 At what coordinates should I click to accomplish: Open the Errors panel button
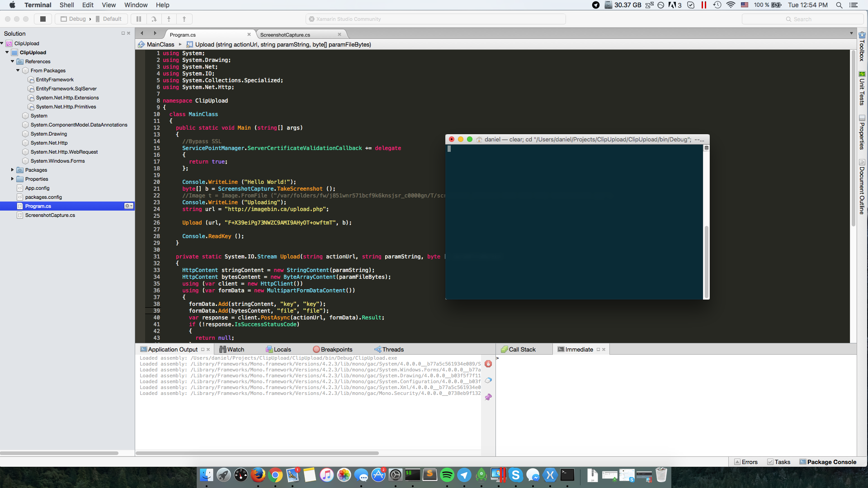tap(746, 462)
